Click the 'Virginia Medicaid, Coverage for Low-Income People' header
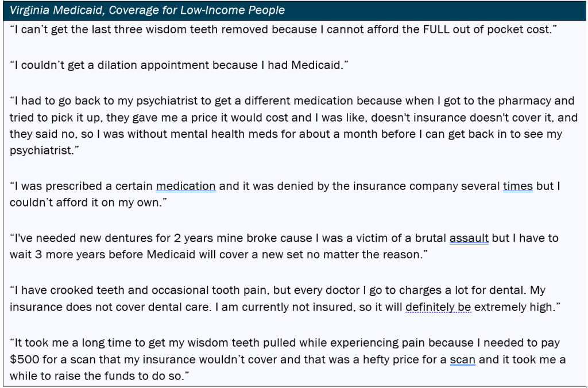588x388 pixels. (147, 10)
